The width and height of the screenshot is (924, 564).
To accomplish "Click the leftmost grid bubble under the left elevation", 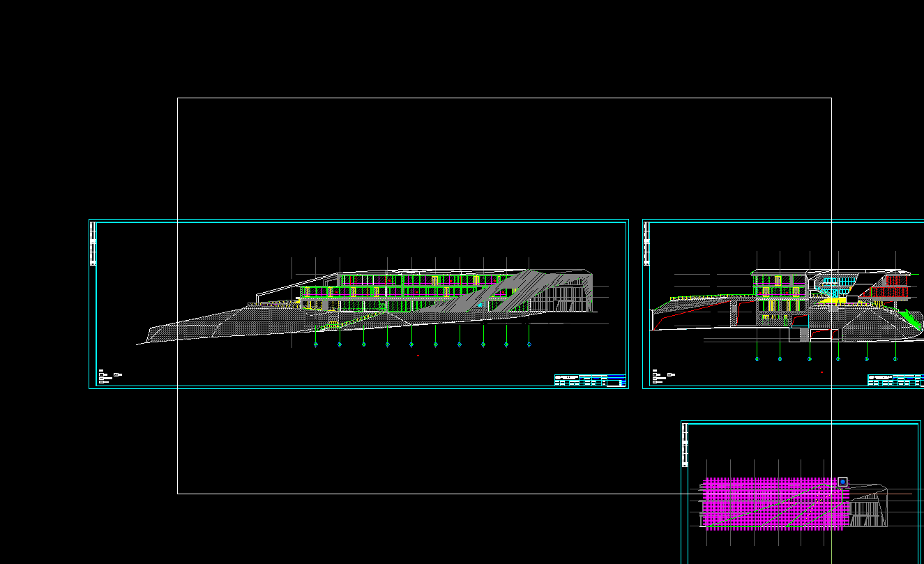I will (x=316, y=344).
